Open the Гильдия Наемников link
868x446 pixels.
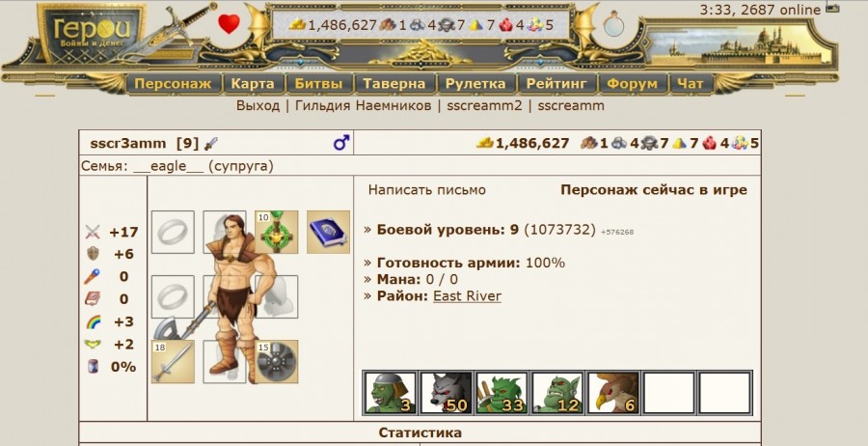[364, 105]
